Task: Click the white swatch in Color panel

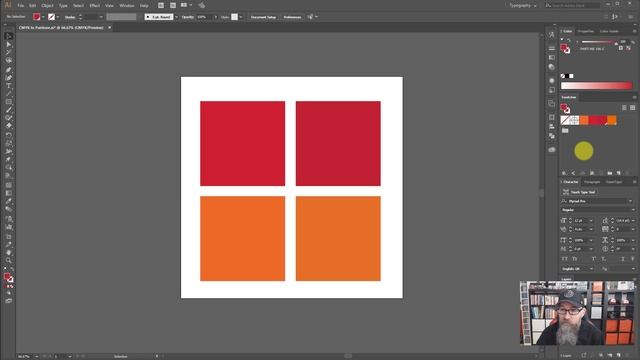Action: tap(571, 76)
